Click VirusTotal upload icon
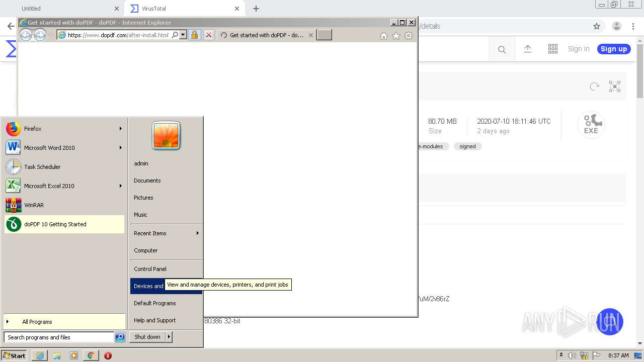Viewport: 644px width, 362px height. tap(528, 49)
